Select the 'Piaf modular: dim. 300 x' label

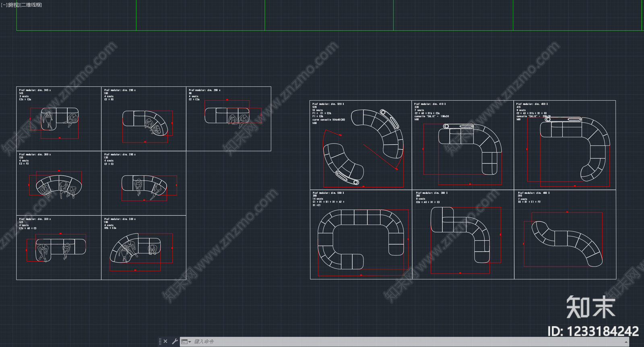coord(35,155)
